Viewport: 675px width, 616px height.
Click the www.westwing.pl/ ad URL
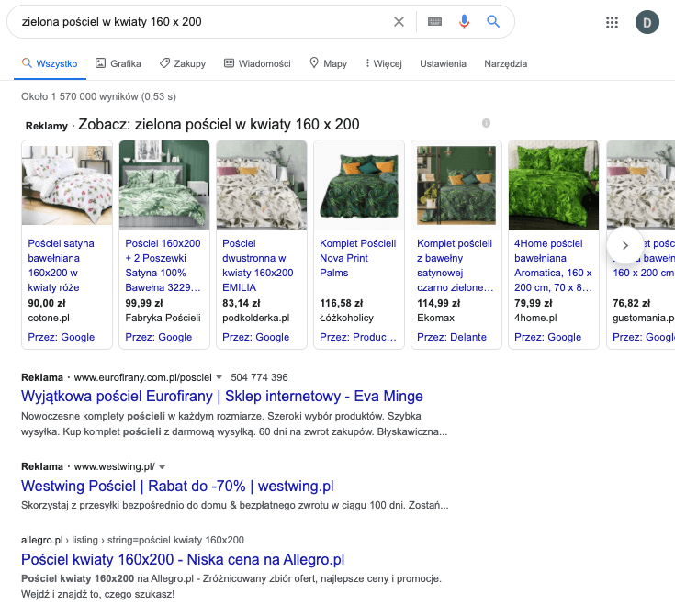click(114, 467)
